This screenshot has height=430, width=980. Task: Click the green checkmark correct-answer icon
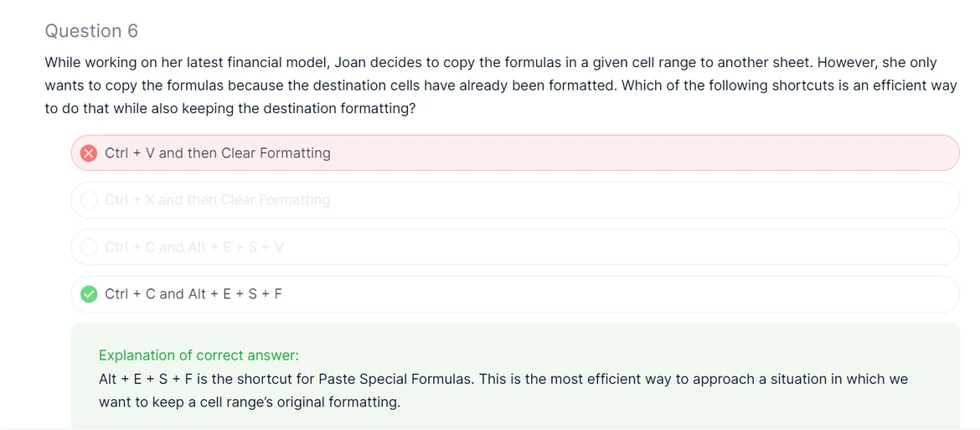click(88, 294)
